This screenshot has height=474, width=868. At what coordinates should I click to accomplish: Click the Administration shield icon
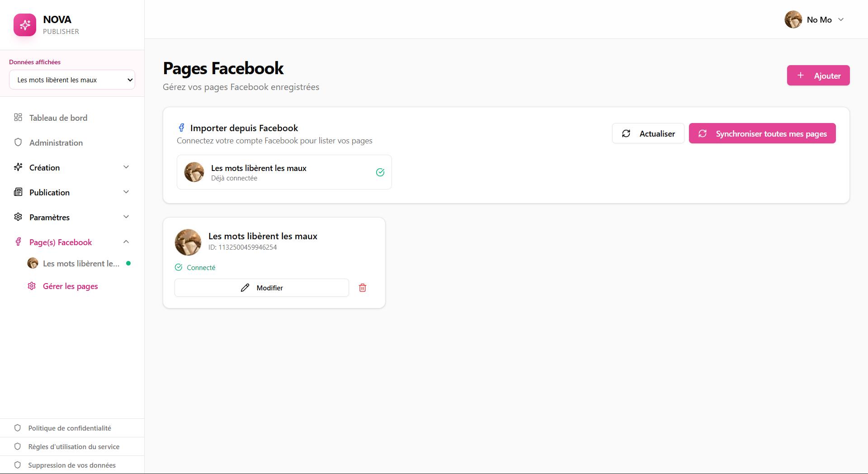[18, 142]
